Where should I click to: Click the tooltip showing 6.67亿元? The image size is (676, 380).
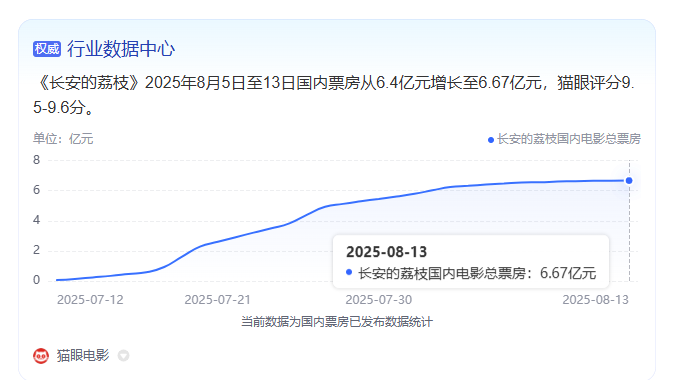click(471, 262)
